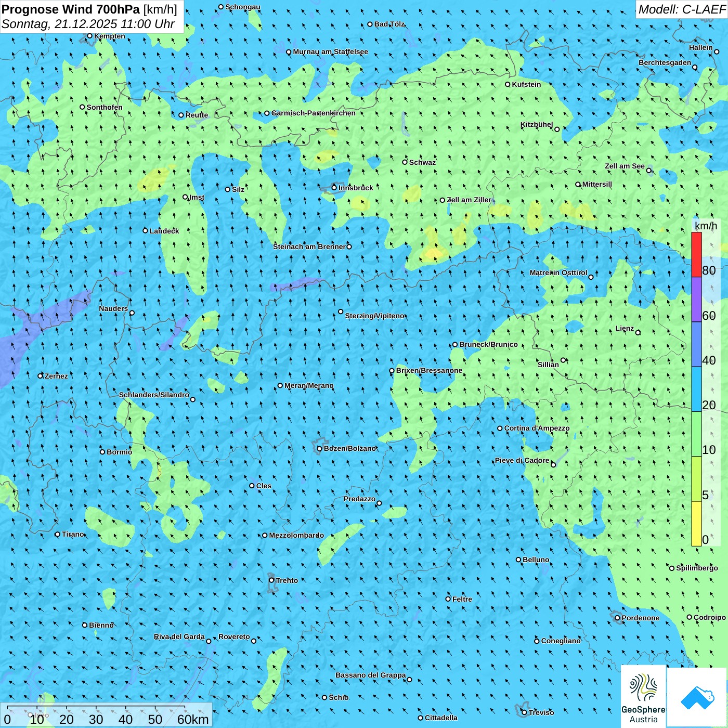The image size is (728, 728).
Task: Select the Belluno city label
Action: 536,560
